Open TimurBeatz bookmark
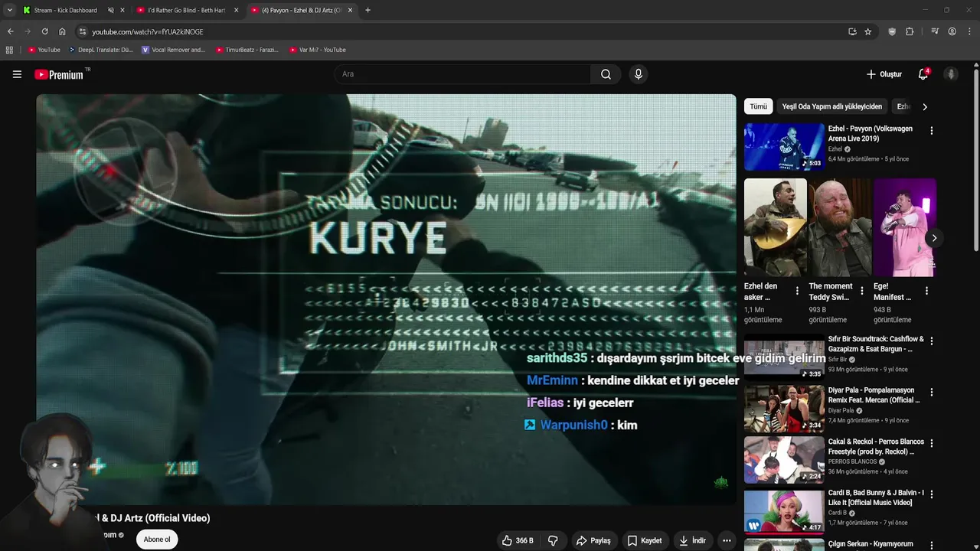This screenshot has width=980, height=551. 247,50
